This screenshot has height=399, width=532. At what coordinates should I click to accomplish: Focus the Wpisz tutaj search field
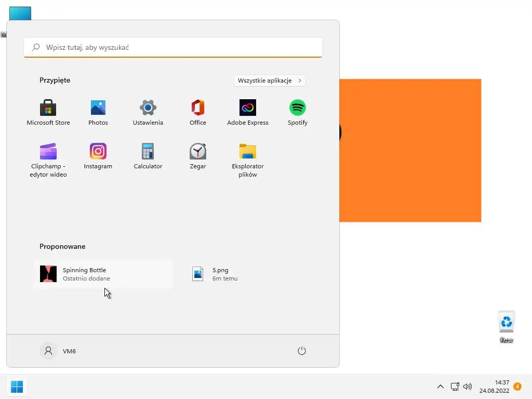coord(173,47)
